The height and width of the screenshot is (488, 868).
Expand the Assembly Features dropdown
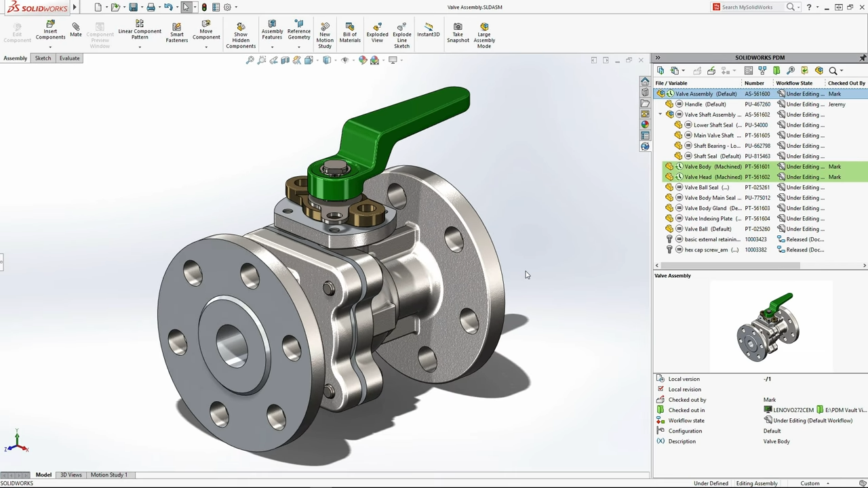[272, 47]
